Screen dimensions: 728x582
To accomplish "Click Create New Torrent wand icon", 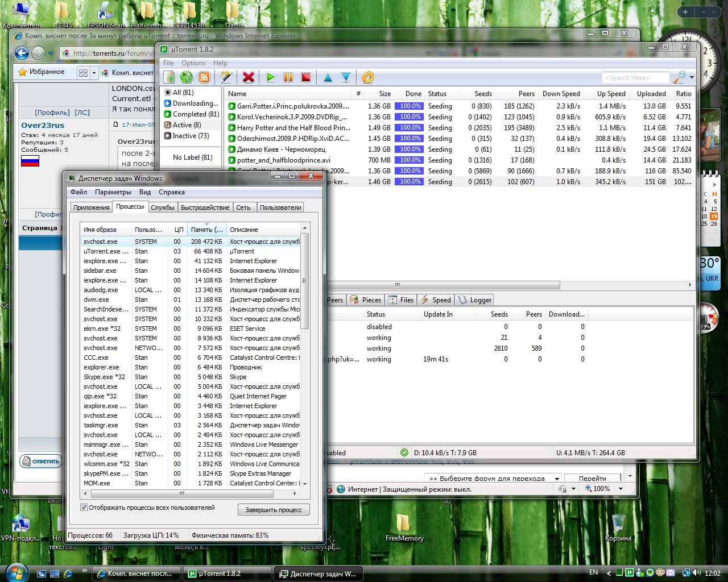I will pyautogui.click(x=226, y=77).
